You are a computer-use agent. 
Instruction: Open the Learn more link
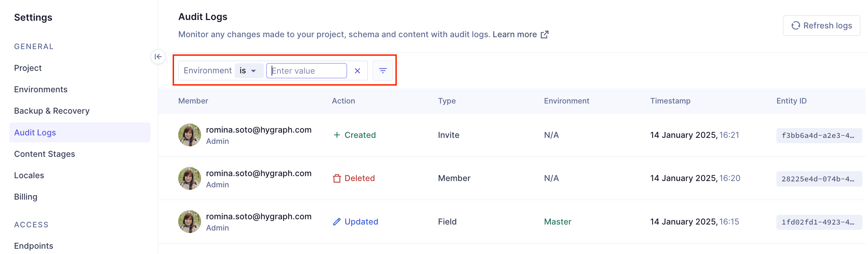514,34
